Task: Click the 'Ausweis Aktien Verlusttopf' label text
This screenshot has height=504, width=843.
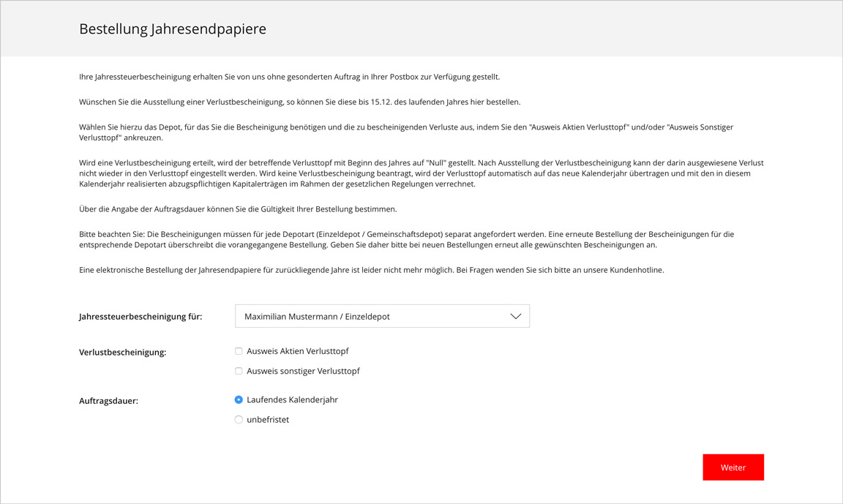Action: (x=297, y=351)
